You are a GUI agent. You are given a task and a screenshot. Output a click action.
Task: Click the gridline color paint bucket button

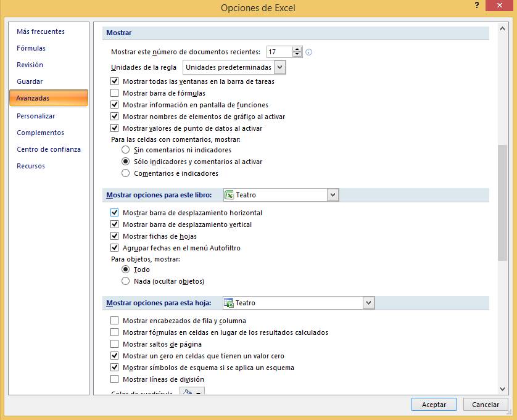(192, 391)
